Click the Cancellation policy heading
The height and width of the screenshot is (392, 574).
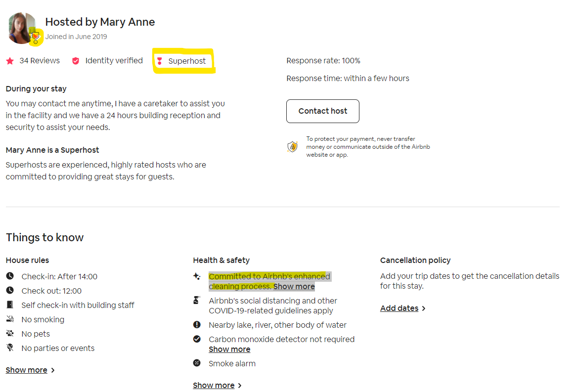415,260
